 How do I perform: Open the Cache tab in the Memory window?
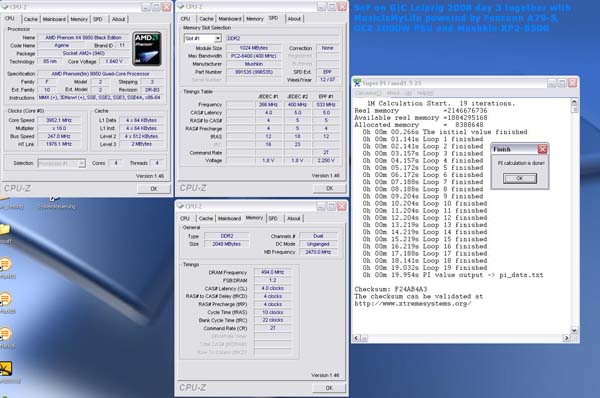pyautogui.click(x=205, y=219)
